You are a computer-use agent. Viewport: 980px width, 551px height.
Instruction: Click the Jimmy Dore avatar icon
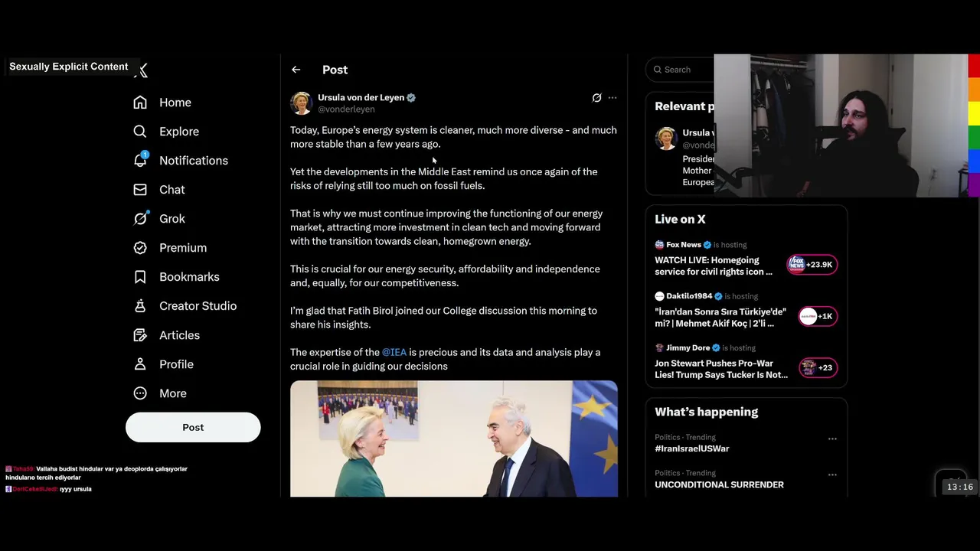(659, 347)
